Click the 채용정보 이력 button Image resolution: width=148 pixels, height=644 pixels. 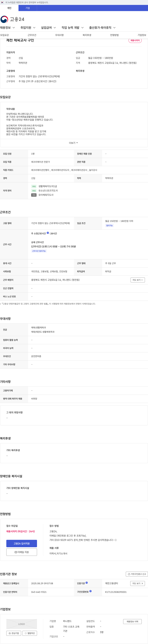[x=132, y=622]
